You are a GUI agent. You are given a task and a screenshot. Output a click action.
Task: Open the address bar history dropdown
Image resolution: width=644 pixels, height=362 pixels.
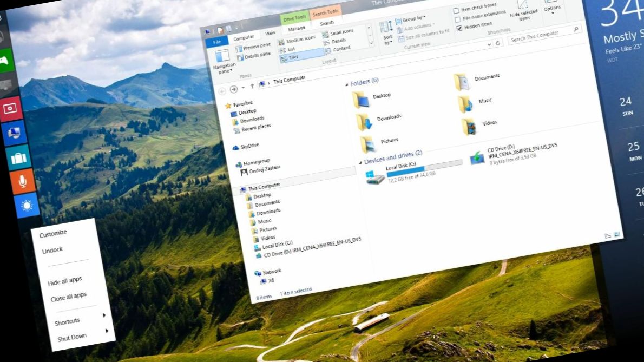click(489, 44)
